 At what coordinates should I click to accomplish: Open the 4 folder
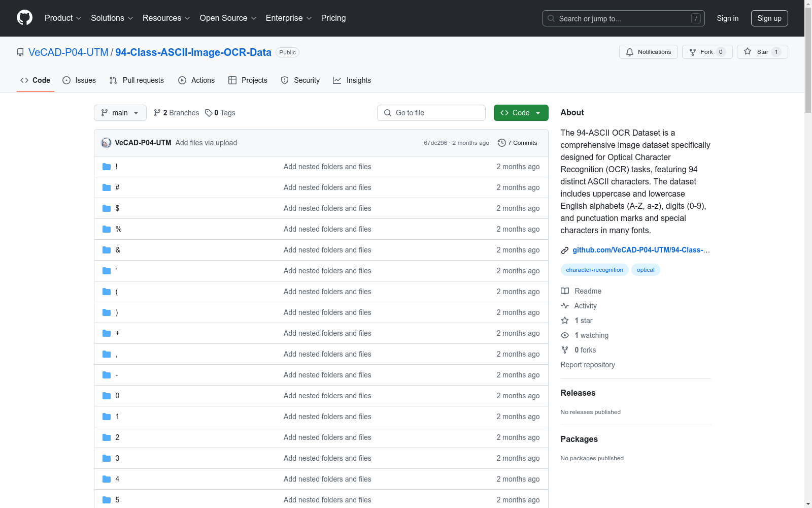[117, 479]
